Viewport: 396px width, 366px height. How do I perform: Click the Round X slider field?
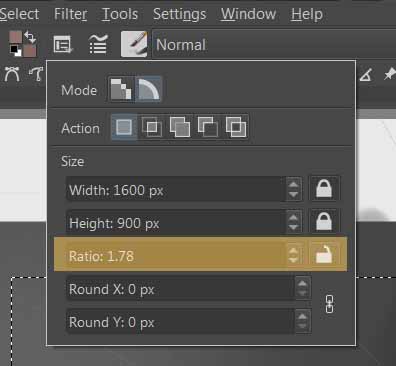180,289
